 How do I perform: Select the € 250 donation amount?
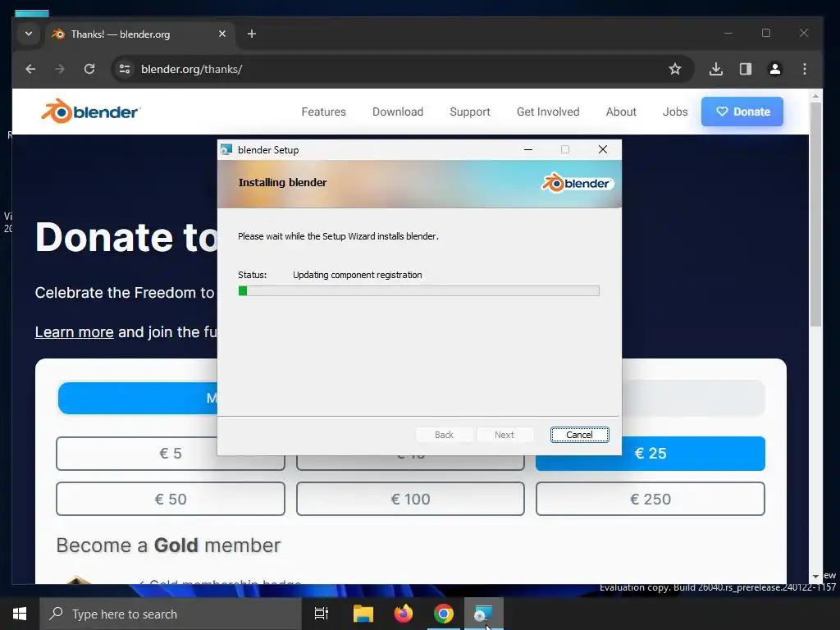(x=651, y=500)
